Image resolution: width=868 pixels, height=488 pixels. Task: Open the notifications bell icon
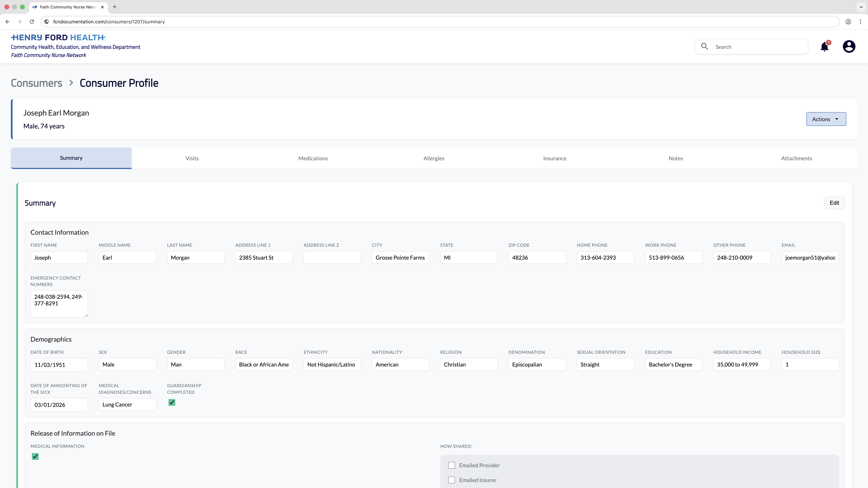tap(825, 47)
